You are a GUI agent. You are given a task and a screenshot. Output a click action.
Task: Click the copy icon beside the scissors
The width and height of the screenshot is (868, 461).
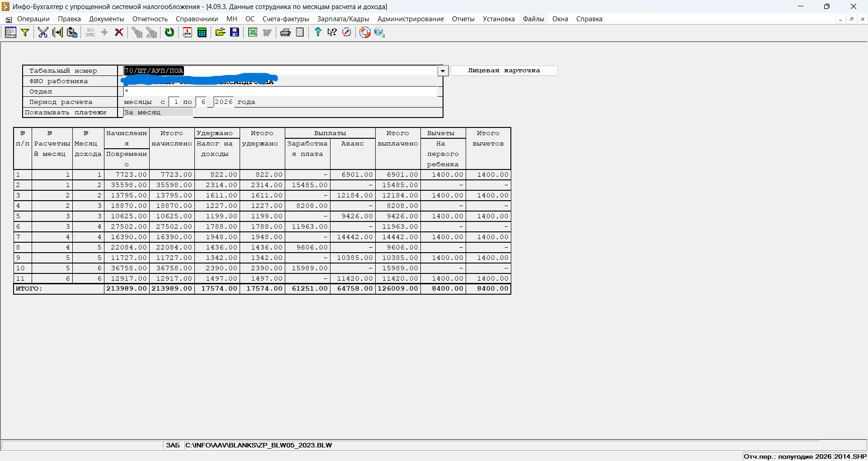pos(57,32)
